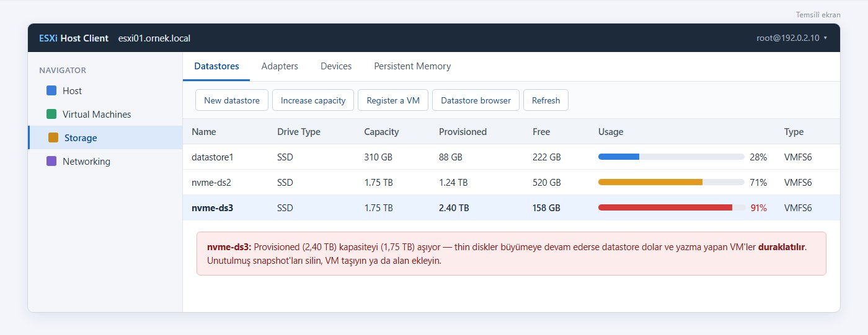Click the nvme-ds3 warning alert box

click(511, 253)
